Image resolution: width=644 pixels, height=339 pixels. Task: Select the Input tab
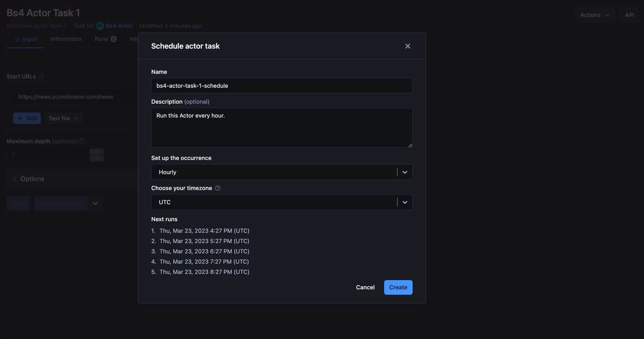[26, 39]
